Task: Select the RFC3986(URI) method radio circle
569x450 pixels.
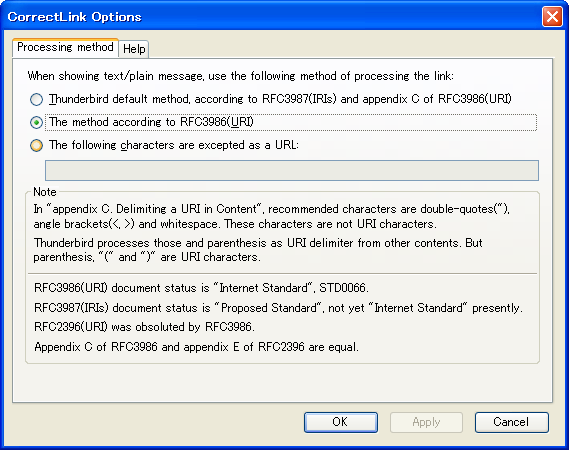Action: click(x=36, y=122)
